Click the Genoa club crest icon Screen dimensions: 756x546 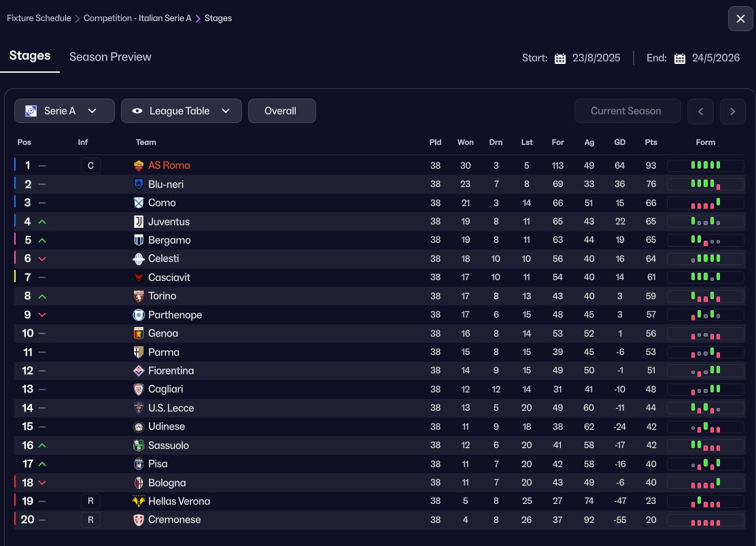tap(139, 333)
